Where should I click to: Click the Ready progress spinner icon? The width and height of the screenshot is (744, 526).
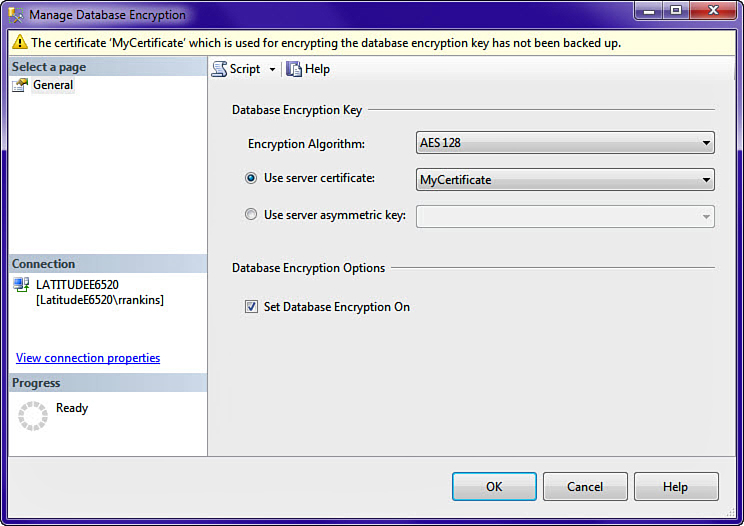33,416
